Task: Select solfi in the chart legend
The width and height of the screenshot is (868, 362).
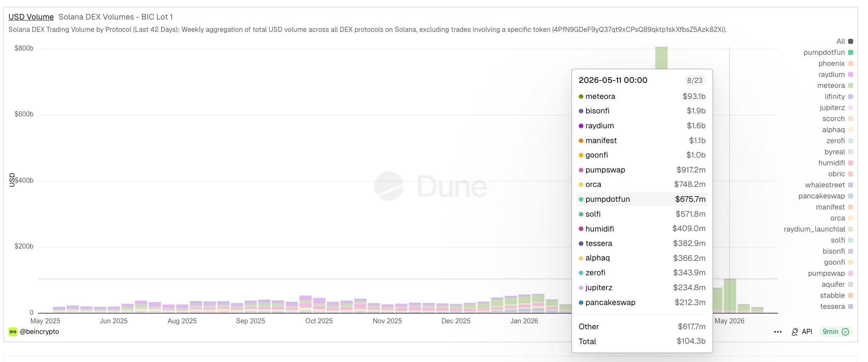Action: (842, 240)
